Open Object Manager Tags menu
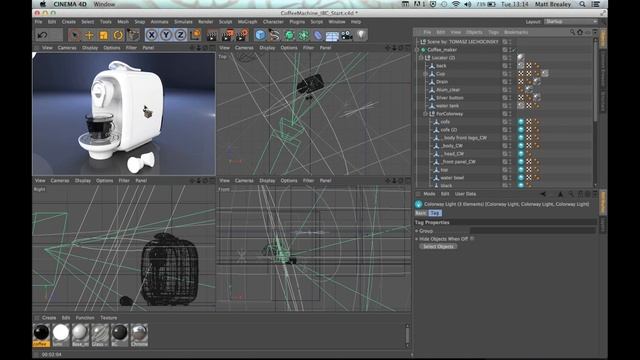The height and width of the screenshot is (360, 640). point(493,32)
